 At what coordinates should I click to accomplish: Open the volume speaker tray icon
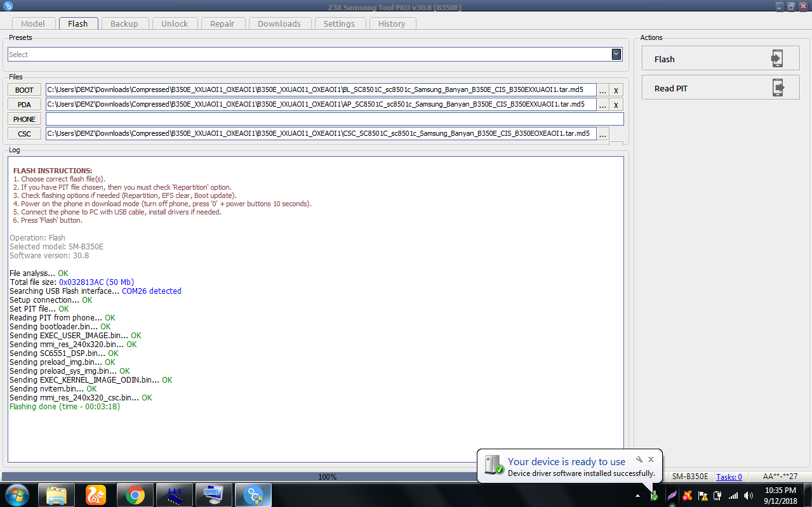point(749,496)
